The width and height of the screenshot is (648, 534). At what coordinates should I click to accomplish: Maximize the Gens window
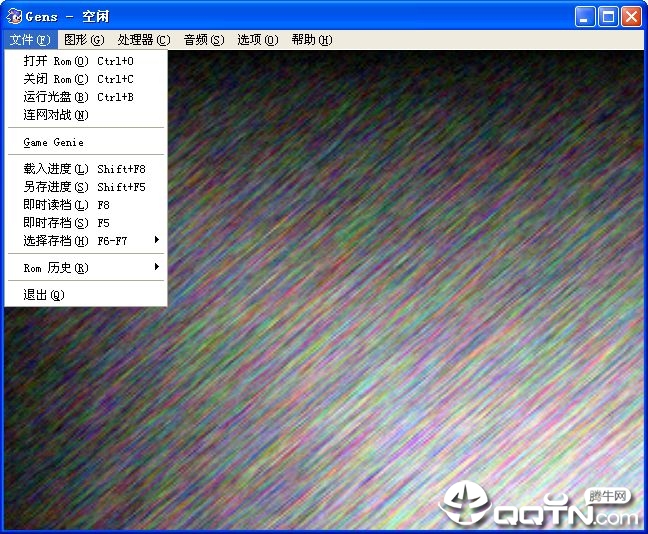coord(608,17)
